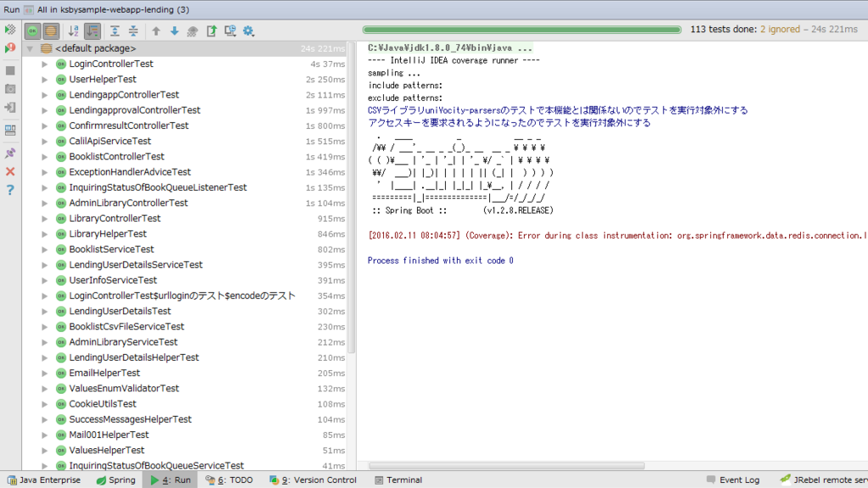Select CalilApiServiceTest row
Image resolution: width=868 pixels, height=488 pixels.
pyautogui.click(x=185, y=141)
